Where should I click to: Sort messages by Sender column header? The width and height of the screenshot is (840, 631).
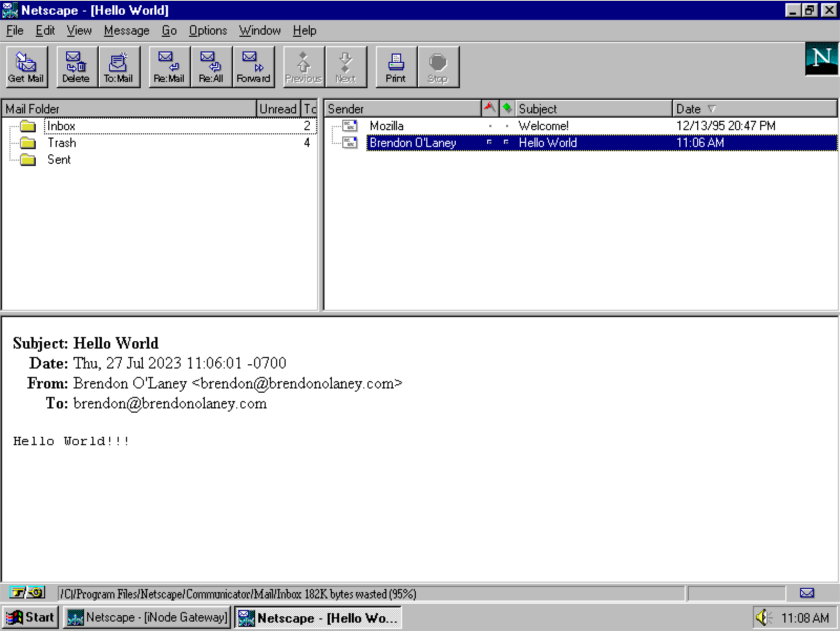pyautogui.click(x=403, y=109)
